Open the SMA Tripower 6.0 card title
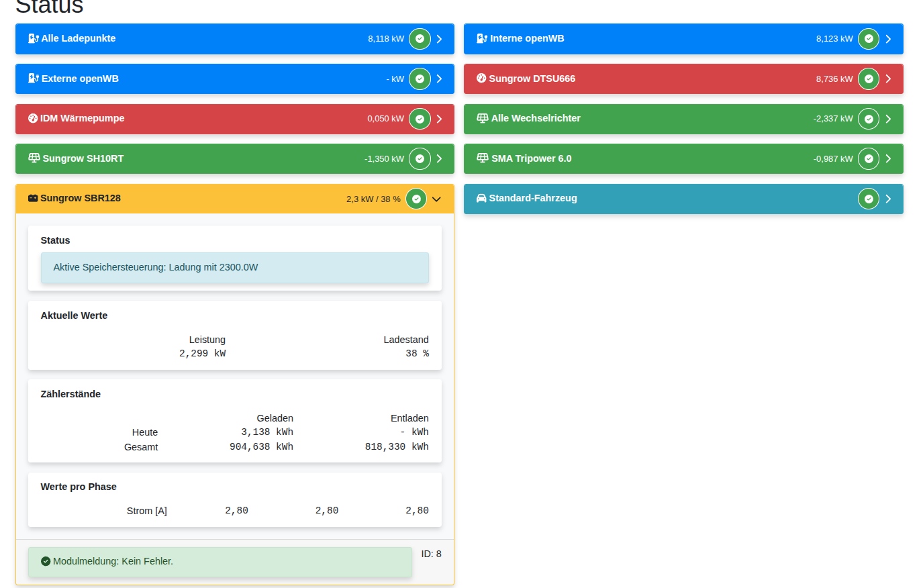The image size is (923, 588). pyautogui.click(x=532, y=158)
